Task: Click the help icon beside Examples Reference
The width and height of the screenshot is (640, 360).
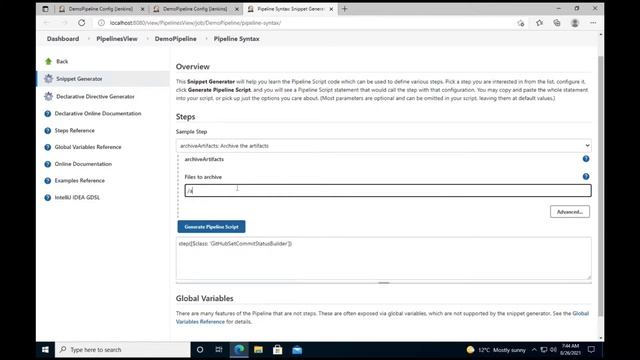Action: coord(48,180)
